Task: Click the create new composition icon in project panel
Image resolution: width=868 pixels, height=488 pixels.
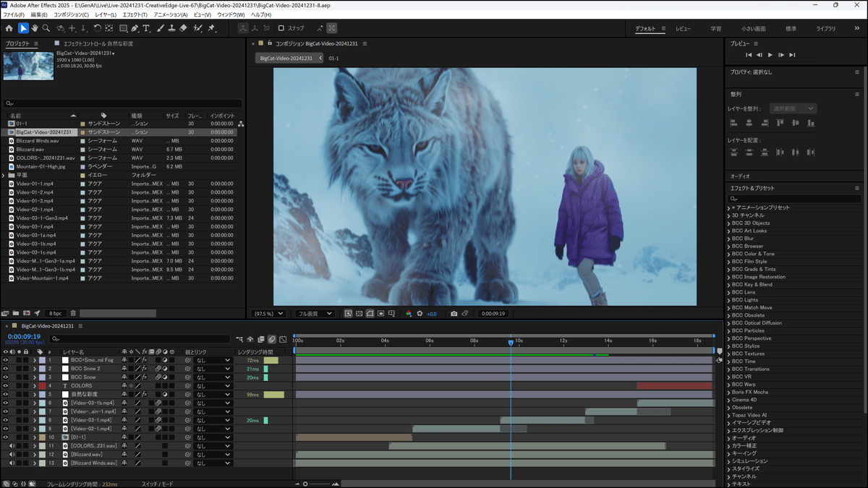Action: [26, 313]
